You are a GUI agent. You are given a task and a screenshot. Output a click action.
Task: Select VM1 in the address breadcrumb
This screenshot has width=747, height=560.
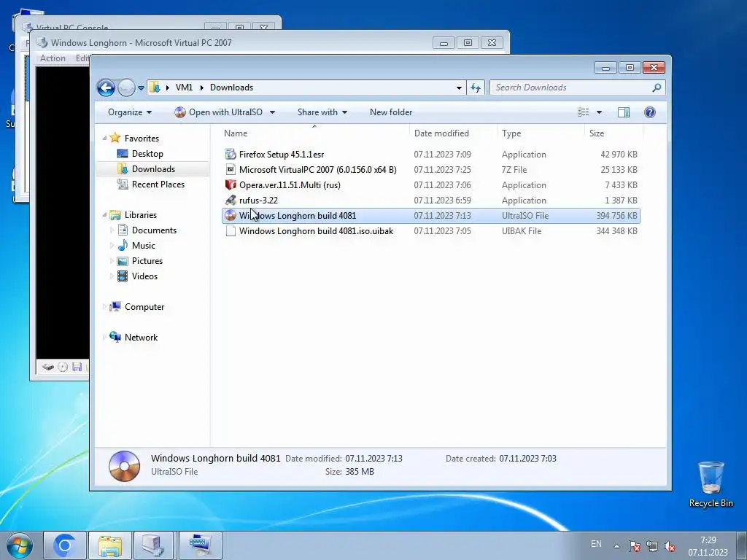184,87
